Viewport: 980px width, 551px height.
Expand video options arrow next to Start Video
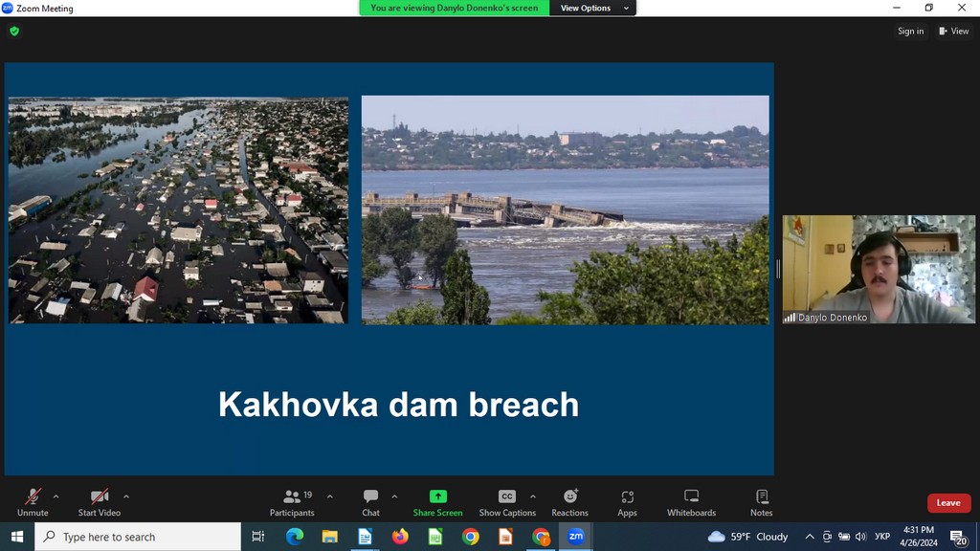[x=126, y=496]
